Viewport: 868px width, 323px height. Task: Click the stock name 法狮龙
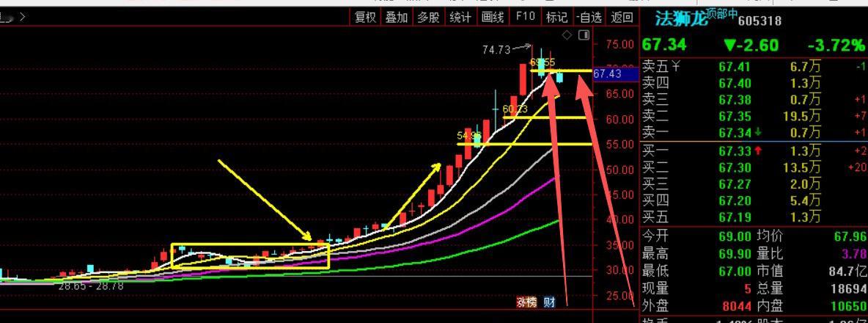click(681, 19)
